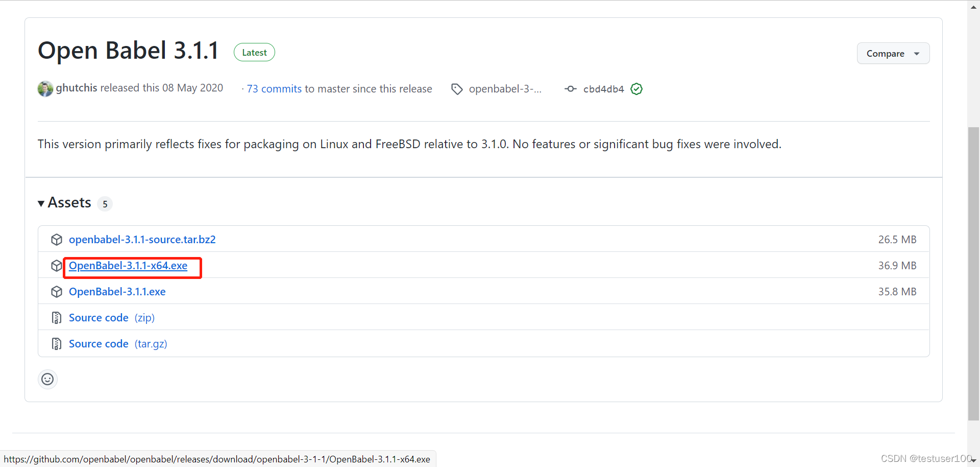Click the page vertical scrollbar thumb
Screen dimensions: 980x467
(x=973, y=274)
